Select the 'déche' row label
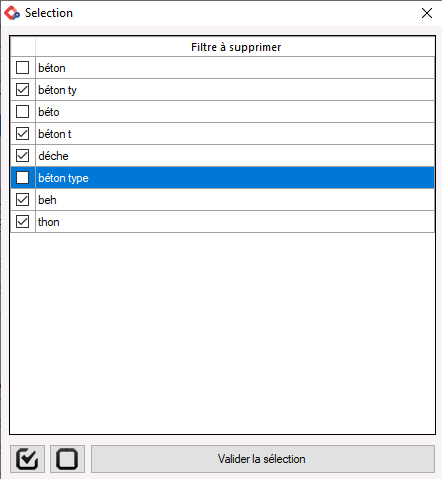Viewport: 442px width, 479px height. (53, 156)
